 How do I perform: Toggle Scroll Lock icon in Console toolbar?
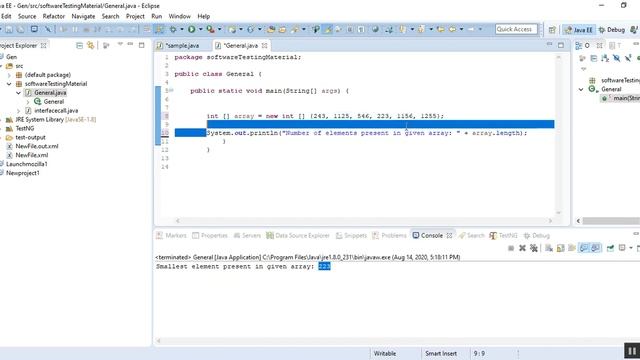click(x=560, y=248)
